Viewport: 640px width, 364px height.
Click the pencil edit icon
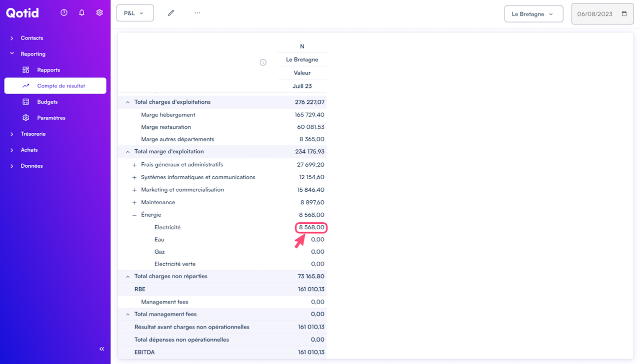171,13
